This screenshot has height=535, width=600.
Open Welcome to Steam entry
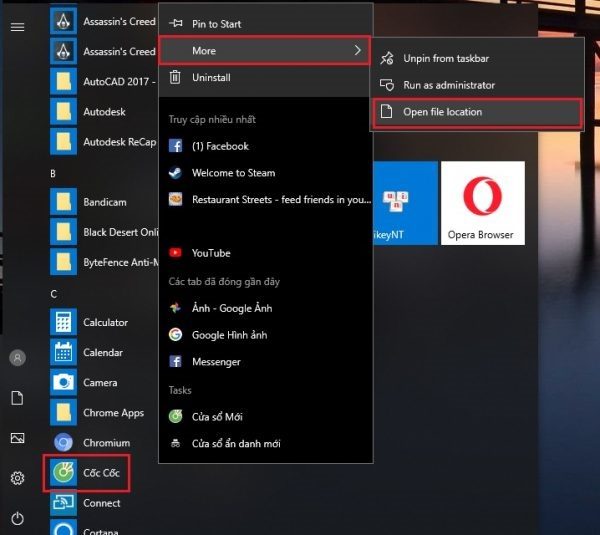(x=266, y=173)
